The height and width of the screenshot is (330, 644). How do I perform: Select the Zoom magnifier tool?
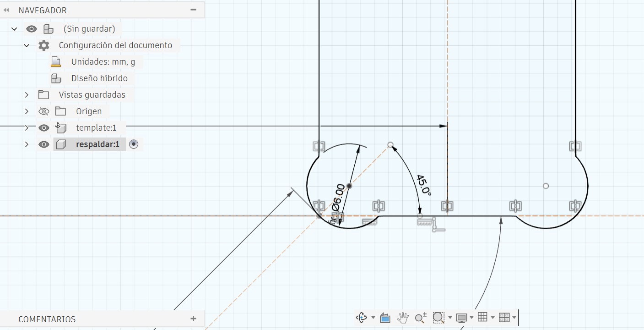click(421, 317)
